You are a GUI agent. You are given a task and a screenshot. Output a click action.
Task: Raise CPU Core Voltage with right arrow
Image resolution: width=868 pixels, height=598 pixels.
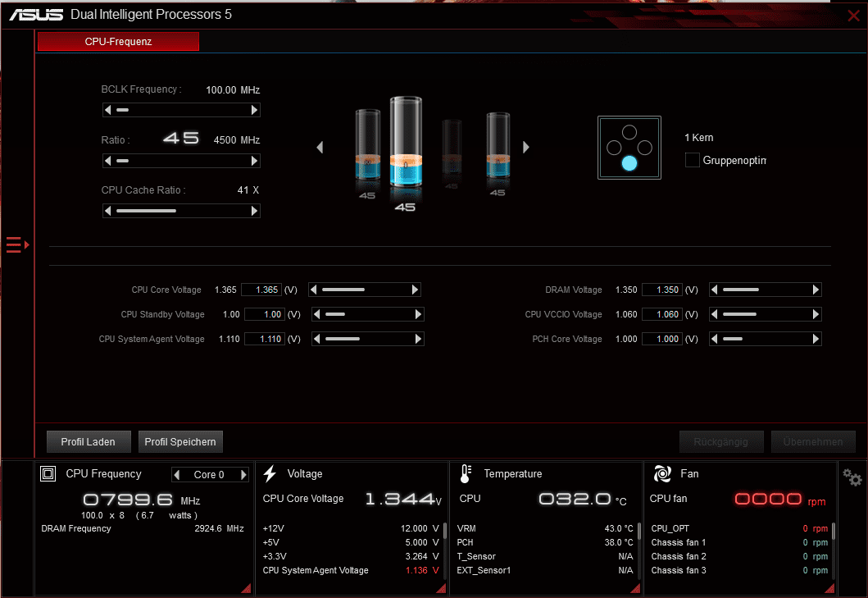[415, 290]
